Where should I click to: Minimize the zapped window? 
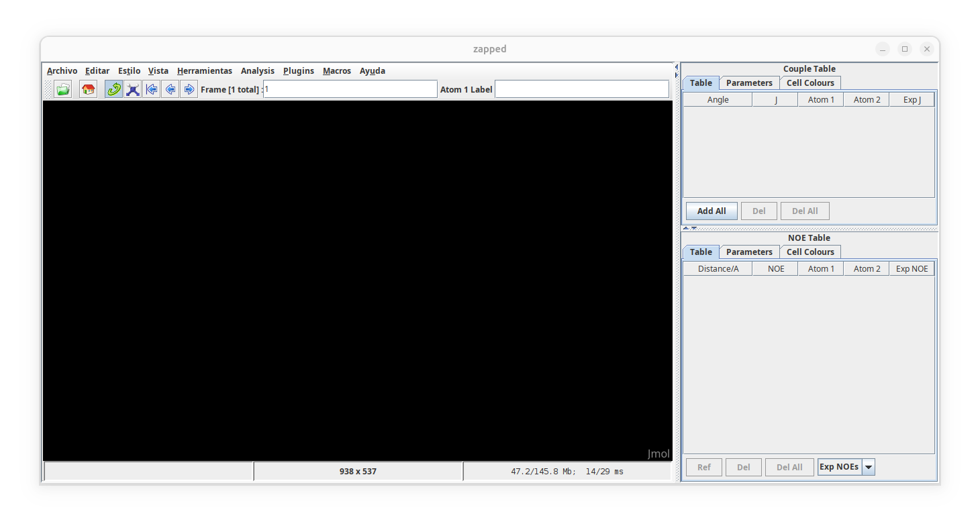[883, 49]
